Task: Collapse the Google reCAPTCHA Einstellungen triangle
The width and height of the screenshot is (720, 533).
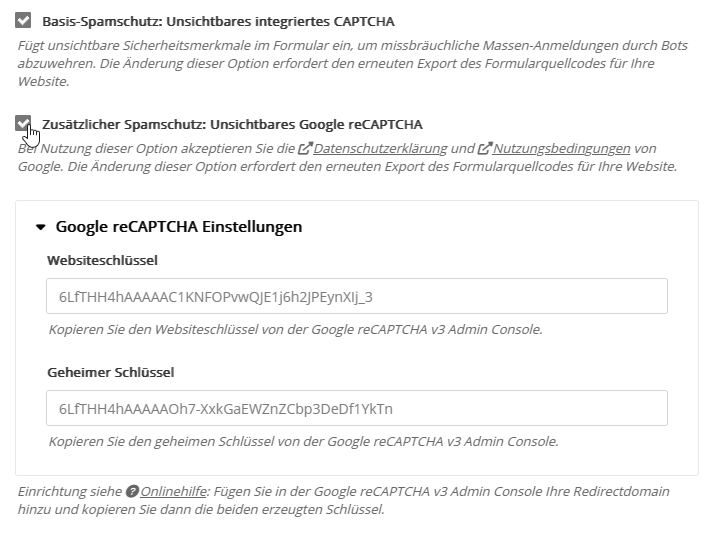Action: pos(41,227)
